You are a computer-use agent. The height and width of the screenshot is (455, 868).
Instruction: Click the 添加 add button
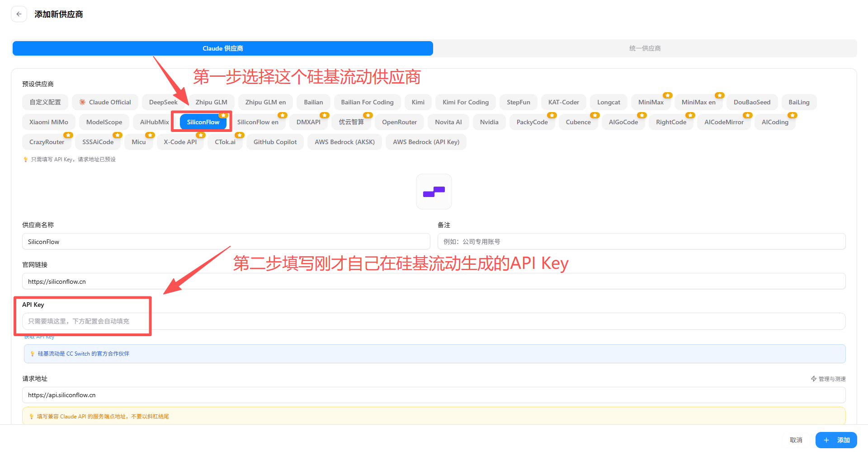pos(836,440)
